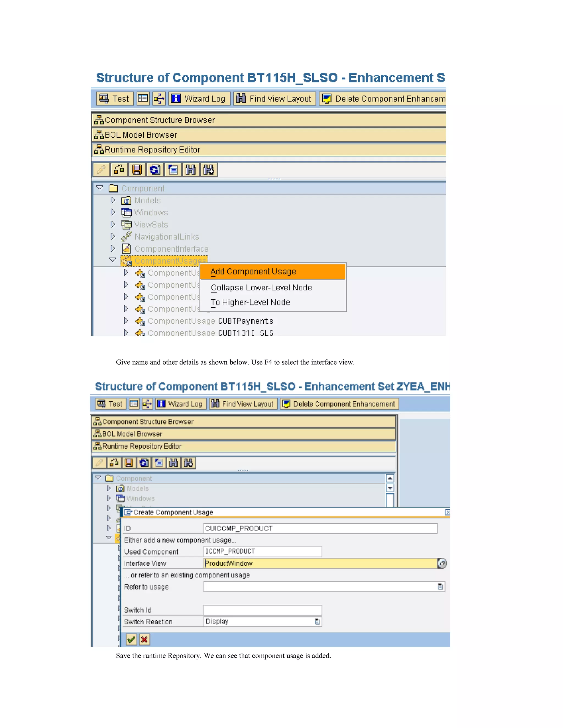The image size is (563, 728).
Task: Click the create object icon in upper repository toolbar
Action: coord(119,170)
